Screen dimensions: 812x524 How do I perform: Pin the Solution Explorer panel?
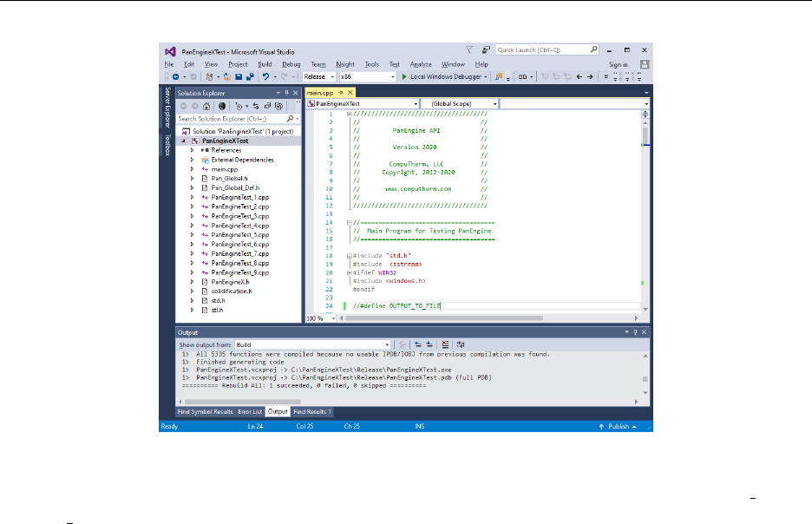pos(286,93)
